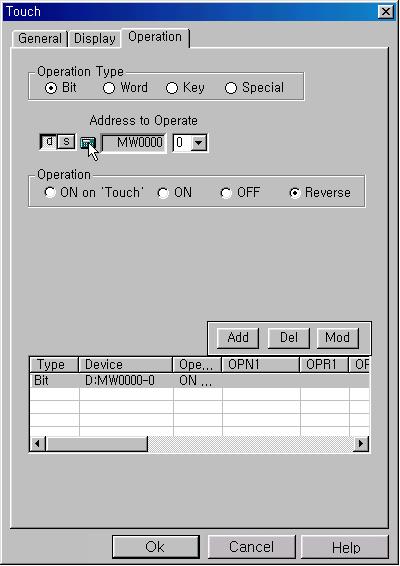
Task: Click the Add button
Action: (238, 338)
